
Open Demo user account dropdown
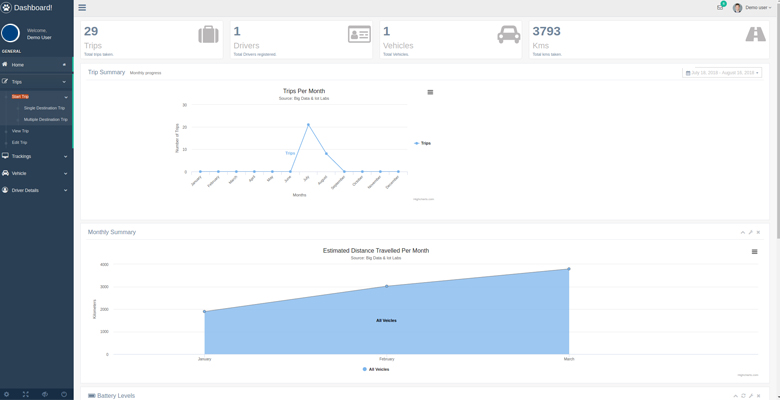pos(752,8)
